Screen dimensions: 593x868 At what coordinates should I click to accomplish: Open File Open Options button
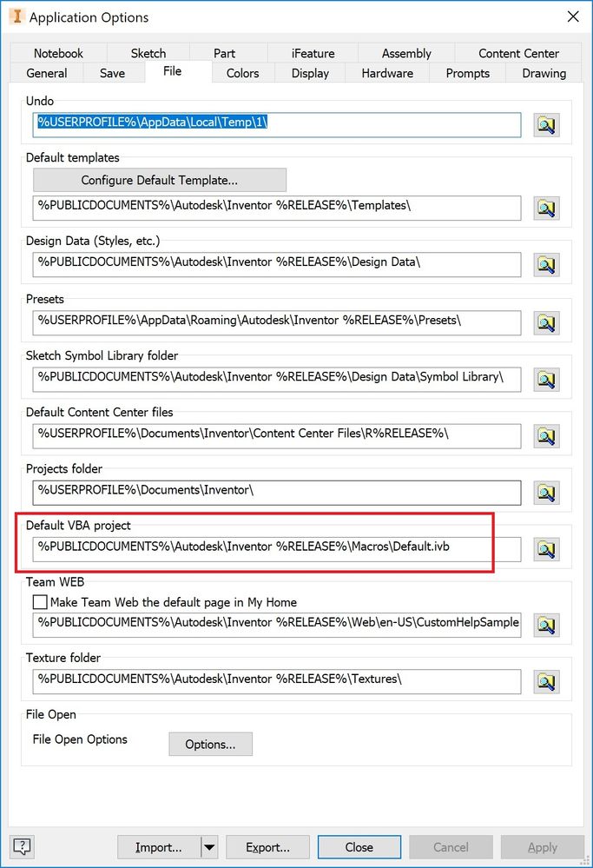pyautogui.click(x=210, y=744)
